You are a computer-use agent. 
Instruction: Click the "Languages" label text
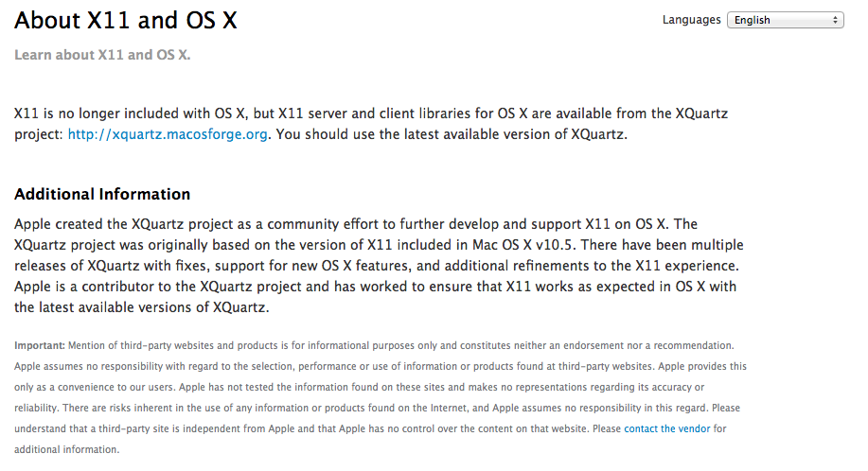point(691,20)
